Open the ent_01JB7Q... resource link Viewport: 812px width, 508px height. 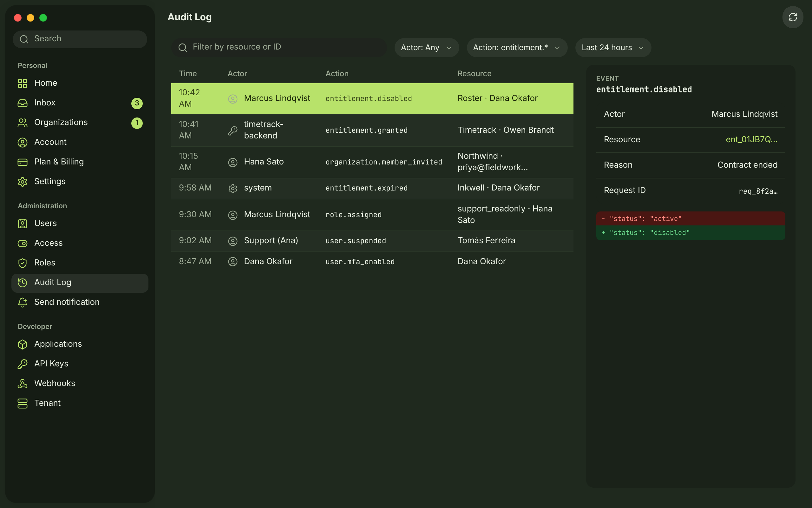tap(751, 139)
